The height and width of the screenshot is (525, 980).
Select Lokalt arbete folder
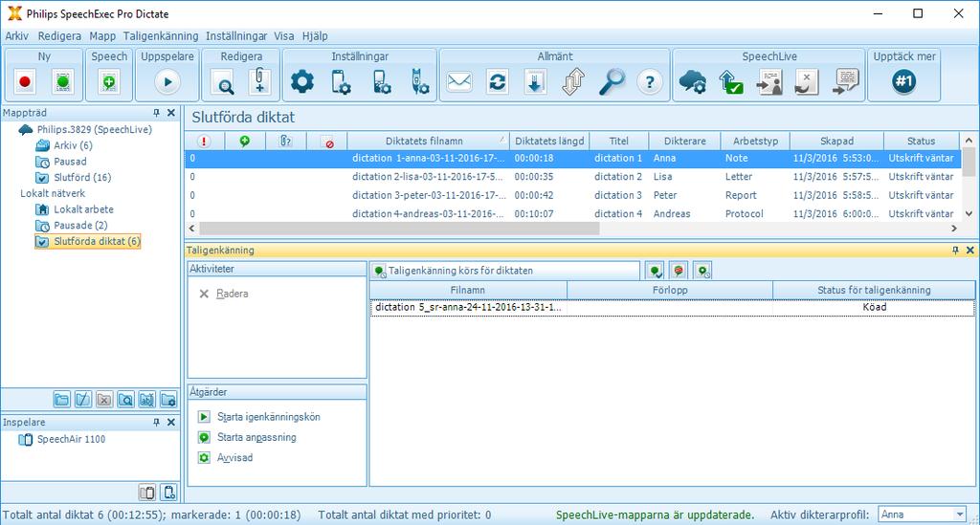pyautogui.click(x=83, y=209)
